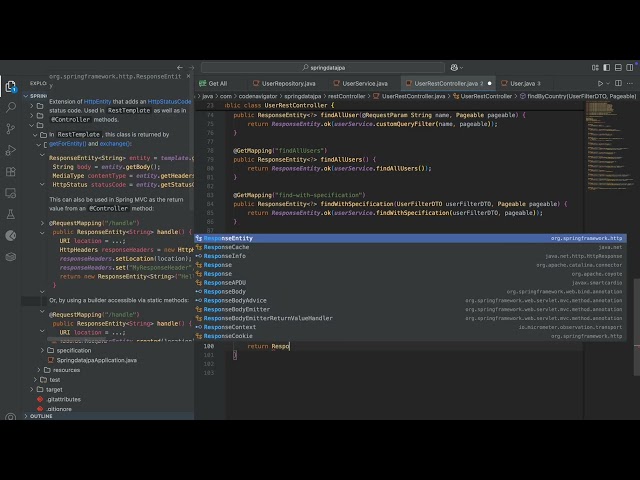Open SpringdatajpaApplication.java in explorer

96,360
